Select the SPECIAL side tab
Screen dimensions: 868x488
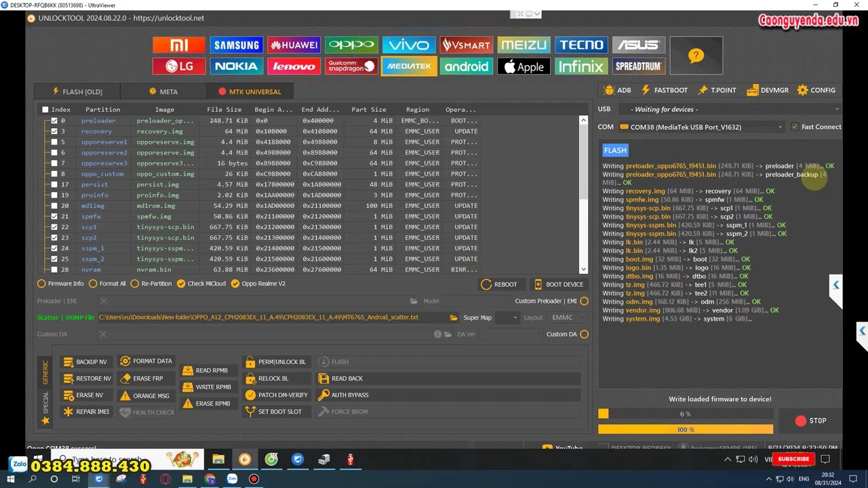click(x=45, y=403)
